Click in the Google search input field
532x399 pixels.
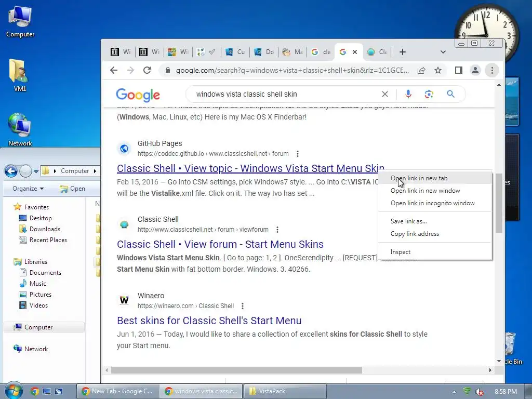click(x=285, y=94)
